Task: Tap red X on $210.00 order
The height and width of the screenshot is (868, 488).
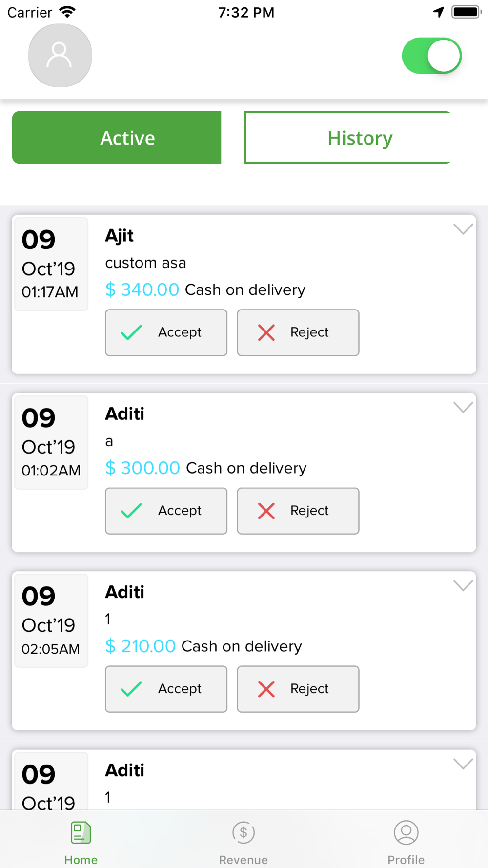Action: (x=266, y=689)
